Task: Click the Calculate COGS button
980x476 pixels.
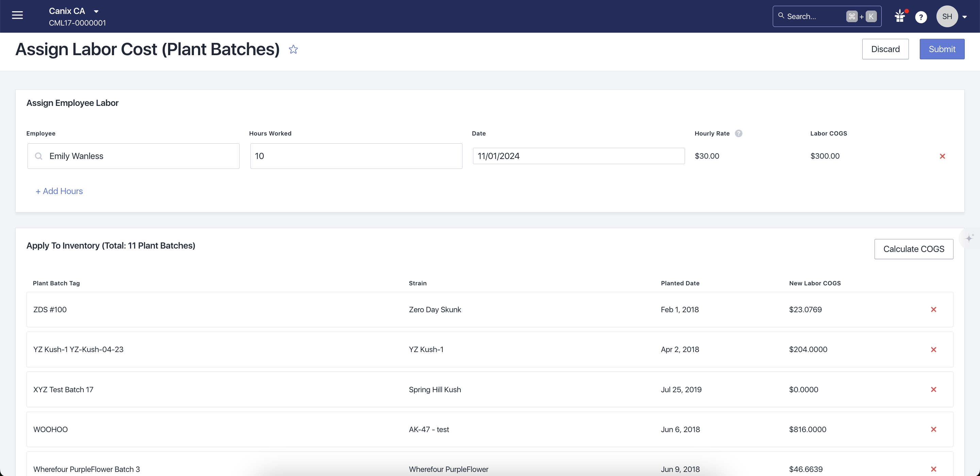Action: pos(913,249)
